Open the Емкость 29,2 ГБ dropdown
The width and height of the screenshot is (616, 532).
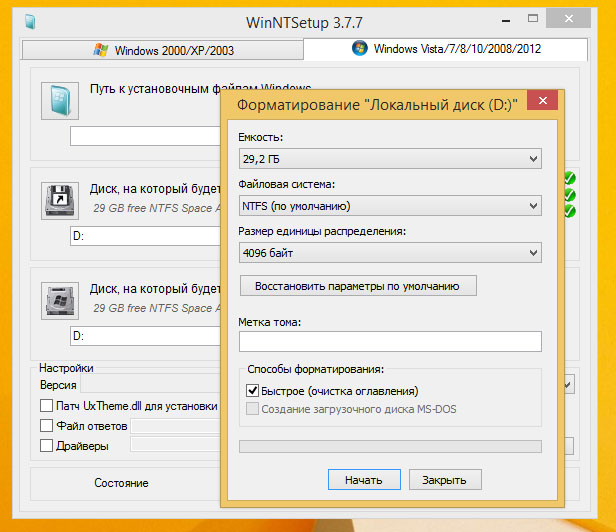[390, 159]
